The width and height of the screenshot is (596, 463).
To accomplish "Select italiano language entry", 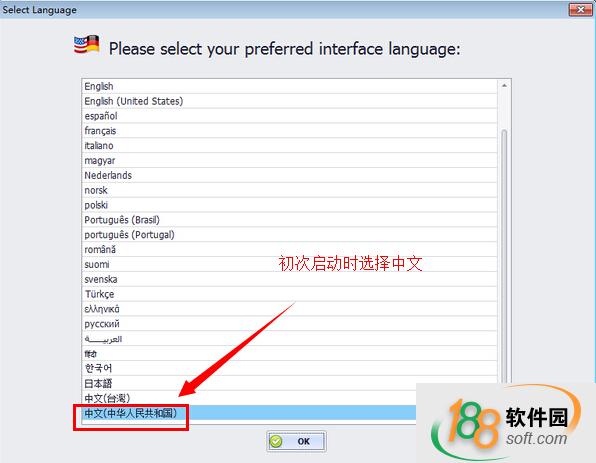I will [289, 146].
